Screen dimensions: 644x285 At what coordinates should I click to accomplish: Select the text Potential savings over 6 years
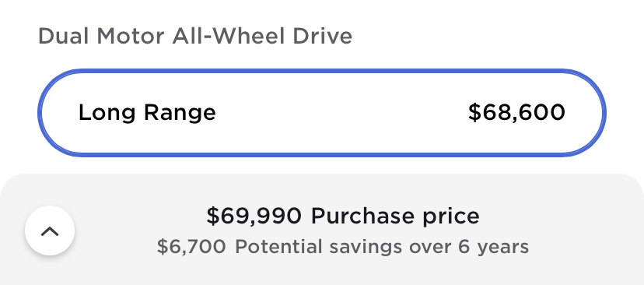coord(382,247)
